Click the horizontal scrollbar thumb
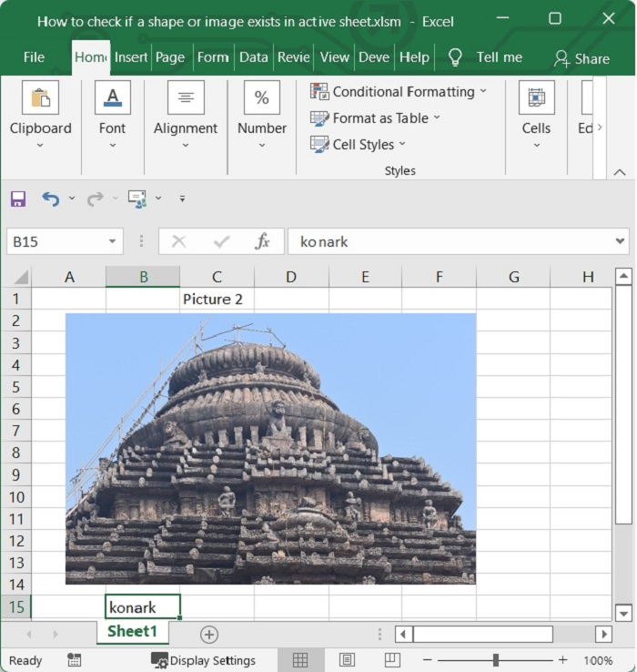637x672 pixels. click(483, 634)
